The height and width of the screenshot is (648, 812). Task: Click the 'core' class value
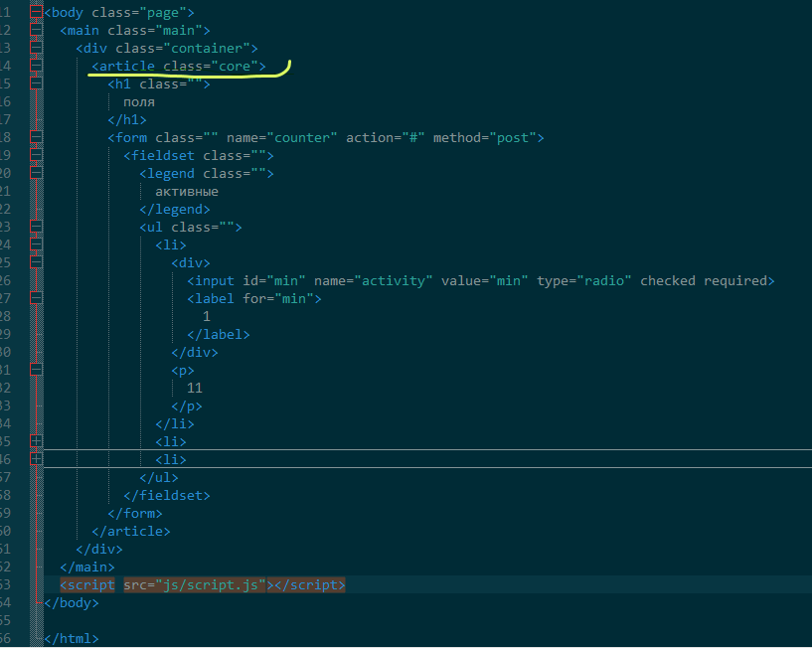(x=235, y=67)
